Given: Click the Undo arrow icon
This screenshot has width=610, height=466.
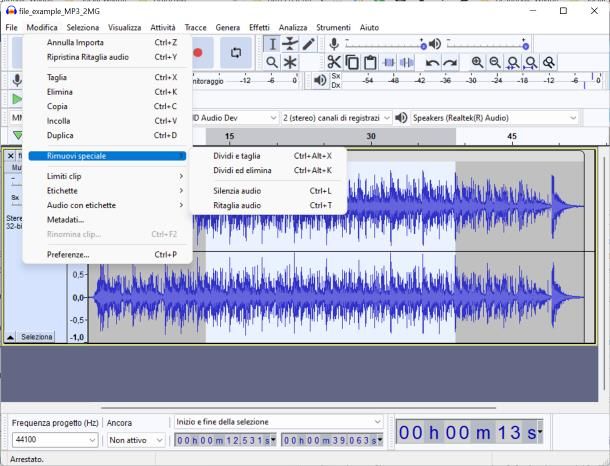Looking at the screenshot, I should click(x=432, y=62).
